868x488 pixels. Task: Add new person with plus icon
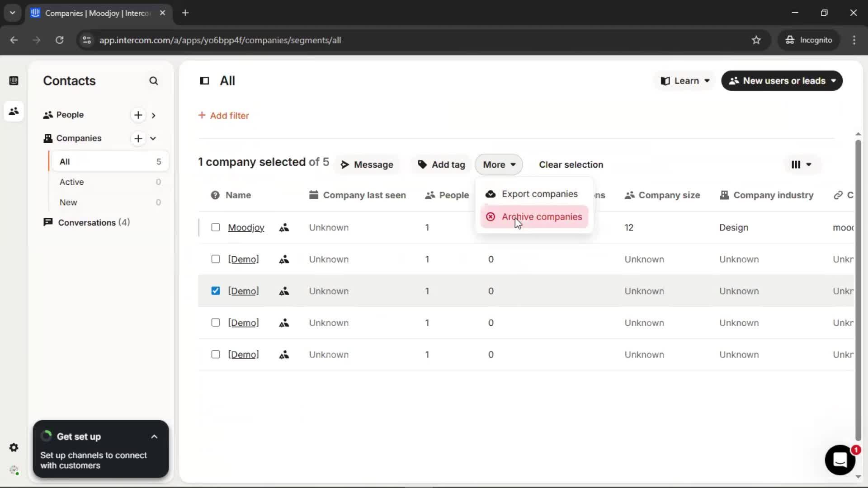[x=138, y=115]
